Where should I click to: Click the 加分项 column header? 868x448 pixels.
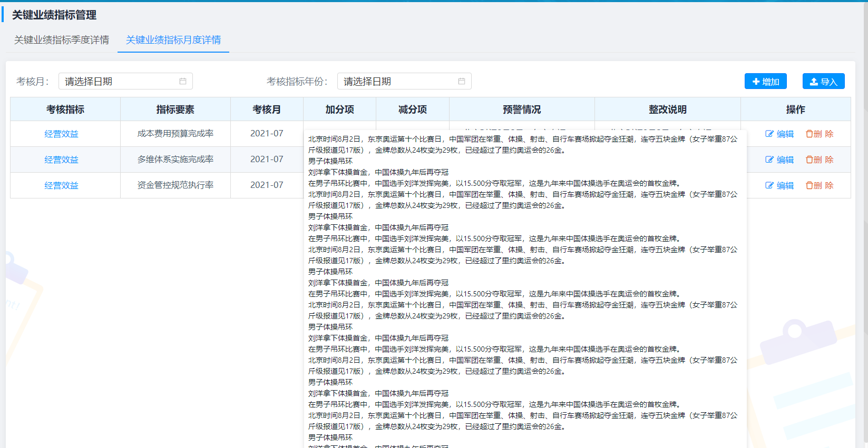pyautogui.click(x=340, y=109)
